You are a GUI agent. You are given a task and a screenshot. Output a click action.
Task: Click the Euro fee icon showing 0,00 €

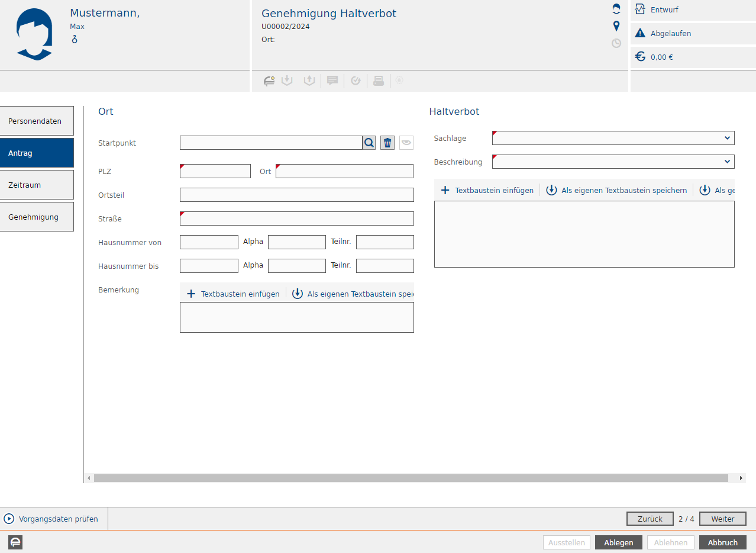(x=640, y=57)
